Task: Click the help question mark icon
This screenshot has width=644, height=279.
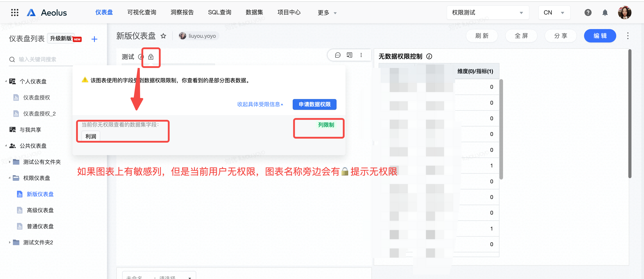Action: click(x=588, y=13)
